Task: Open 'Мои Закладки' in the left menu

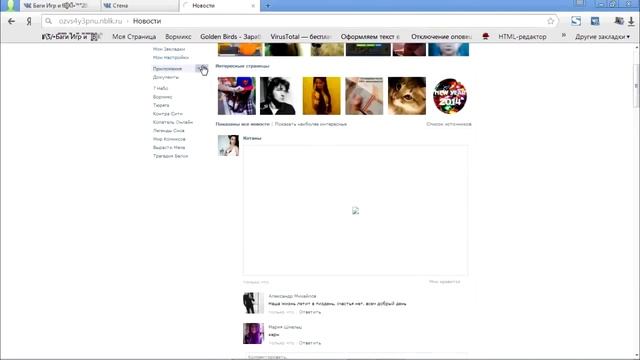Action: (169, 49)
